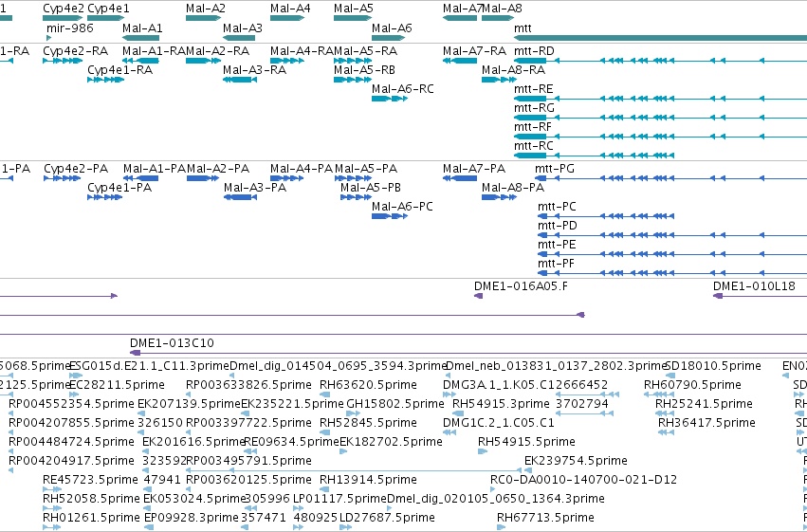Select EST RE45723.5prime
Image resolution: width=807 pixels, height=532 pixels.
coord(52,489)
